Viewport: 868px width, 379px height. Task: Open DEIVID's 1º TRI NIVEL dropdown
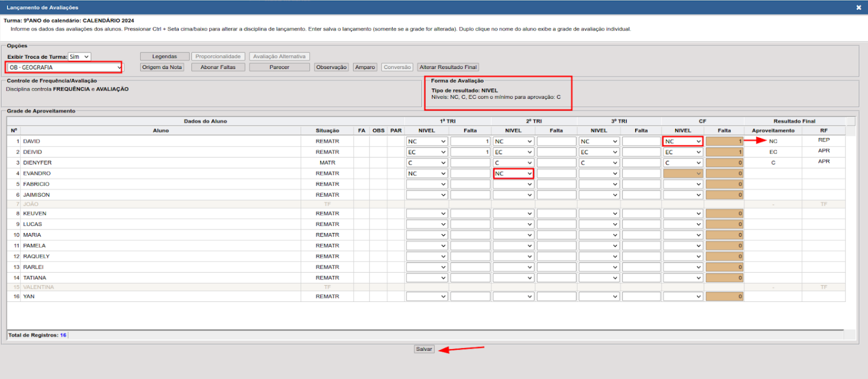[427, 152]
